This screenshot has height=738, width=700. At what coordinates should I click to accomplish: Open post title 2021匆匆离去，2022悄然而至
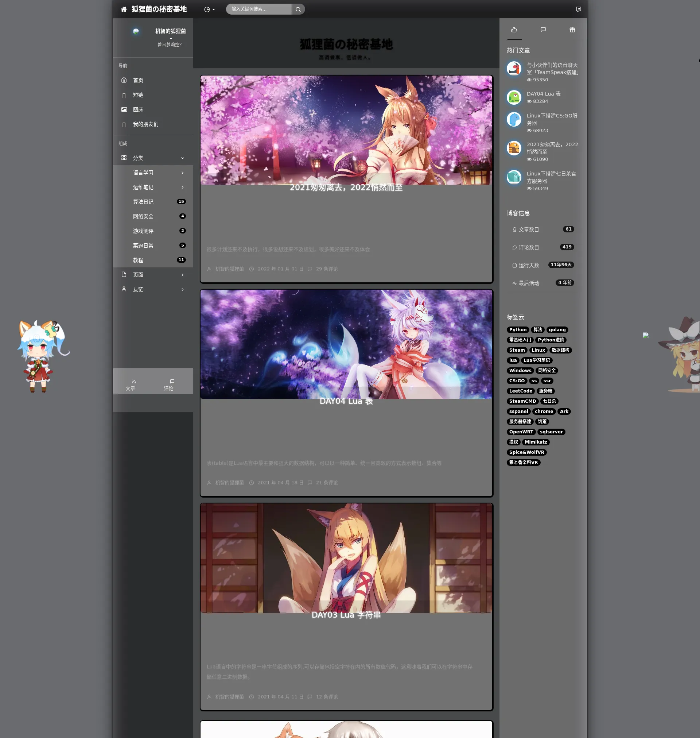346,188
